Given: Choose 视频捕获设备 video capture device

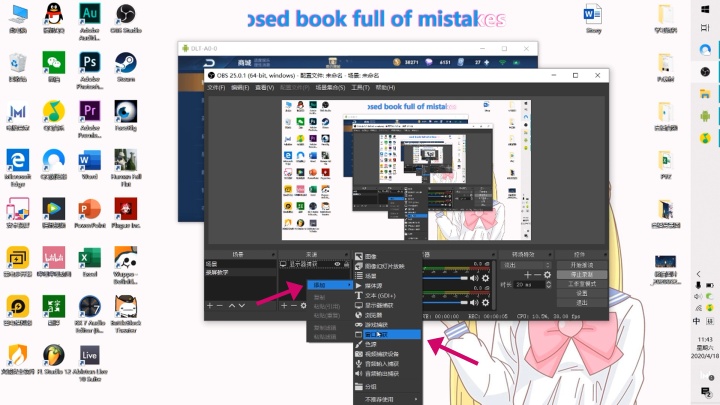Looking at the screenshot, I should 387,354.
